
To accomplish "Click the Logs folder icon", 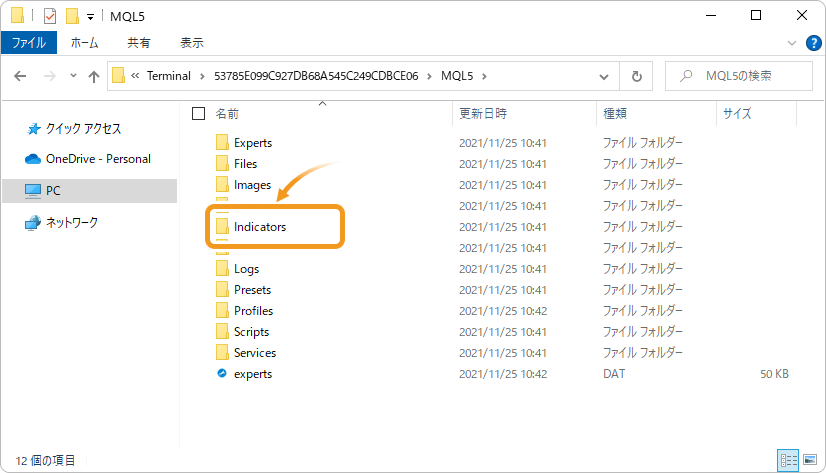I will [x=222, y=269].
